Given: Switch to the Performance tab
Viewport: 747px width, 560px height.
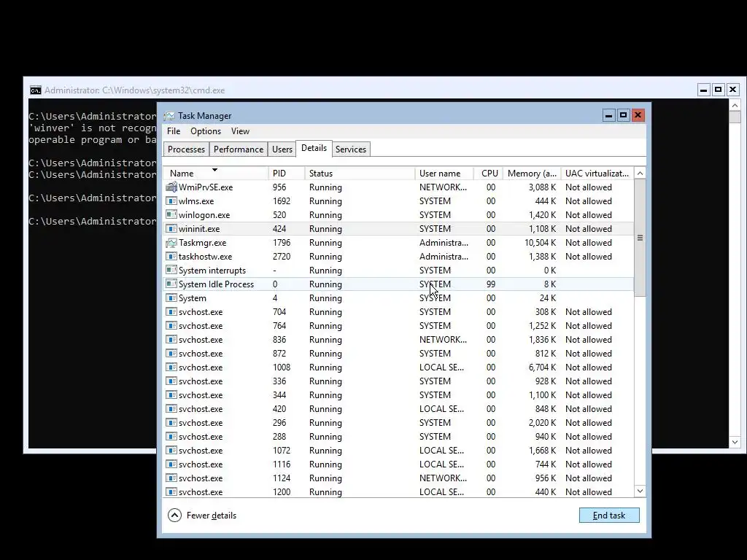Looking at the screenshot, I should click(239, 149).
